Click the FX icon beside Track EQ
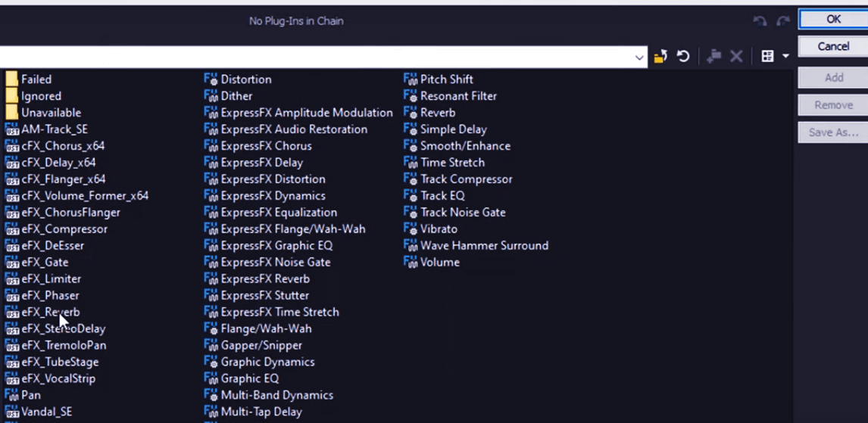The height and width of the screenshot is (423, 868). tap(411, 196)
